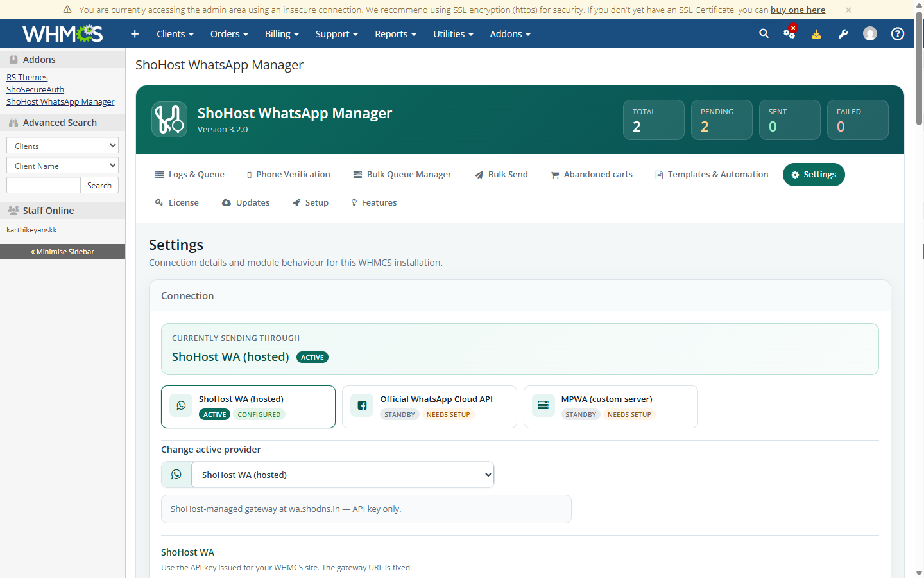This screenshot has width=924, height=578.
Task: Click the yellow download updates icon
Action: [x=816, y=34]
